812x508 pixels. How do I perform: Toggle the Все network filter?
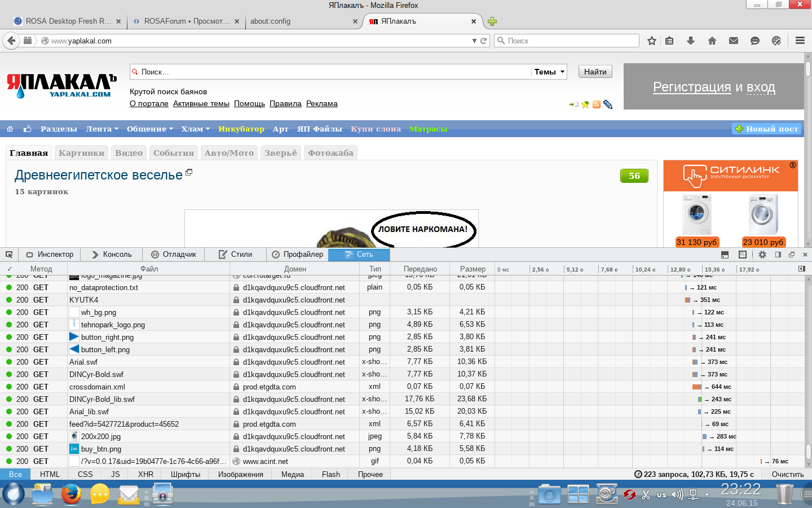click(x=16, y=474)
